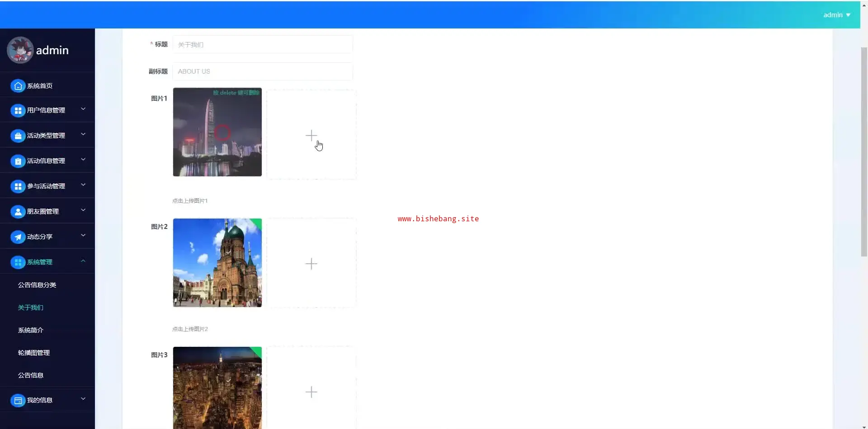Click the page vertical scrollbar thumb
Image resolution: width=868 pixels, height=429 pixels.
(x=864, y=152)
